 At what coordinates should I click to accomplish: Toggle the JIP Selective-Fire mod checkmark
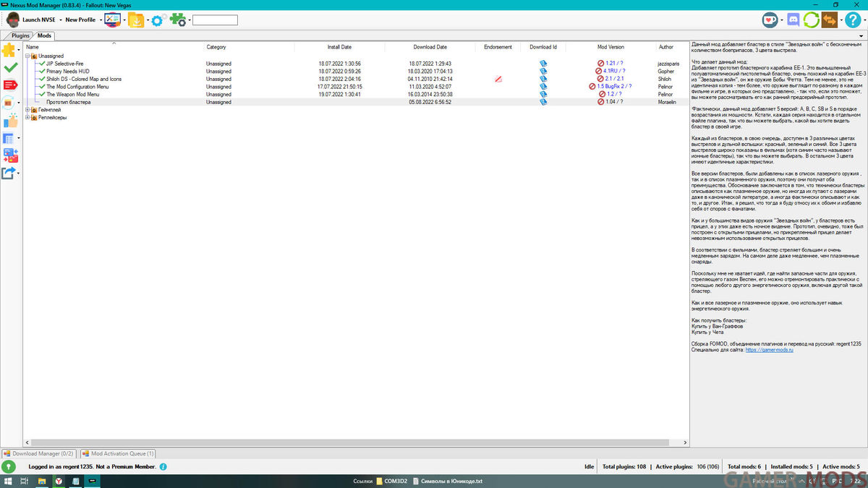coord(42,64)
